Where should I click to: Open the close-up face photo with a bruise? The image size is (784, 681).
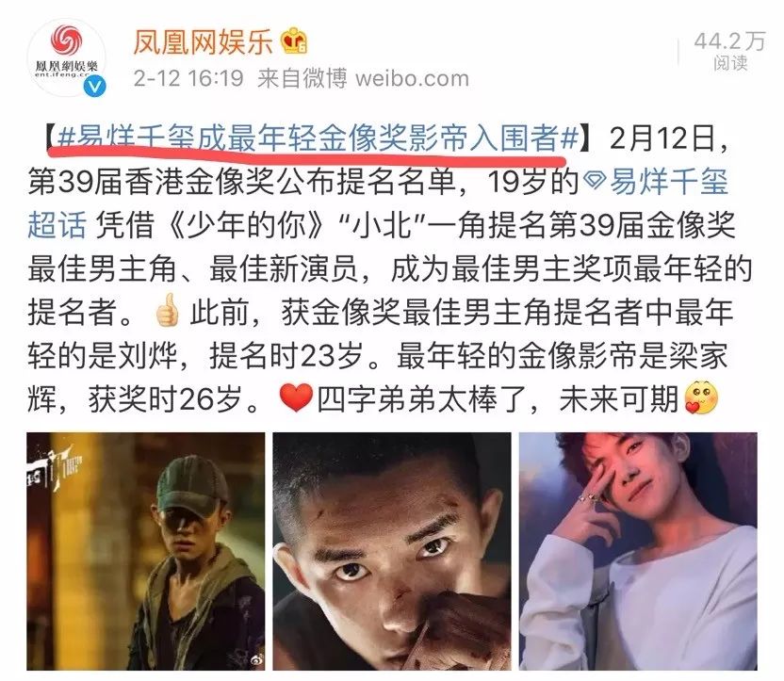point(392,551)
